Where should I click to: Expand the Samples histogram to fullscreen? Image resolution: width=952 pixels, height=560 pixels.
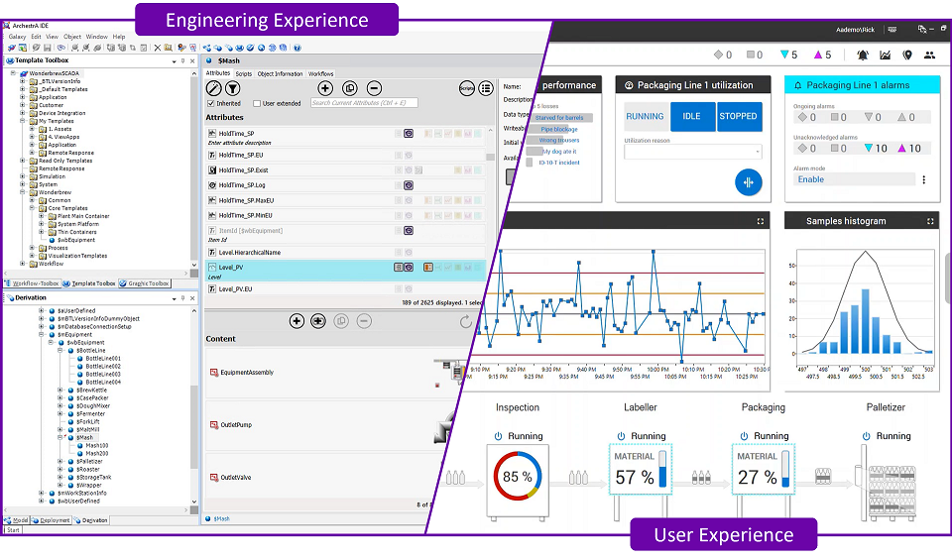pyautogui.click(x=930, y=221)
